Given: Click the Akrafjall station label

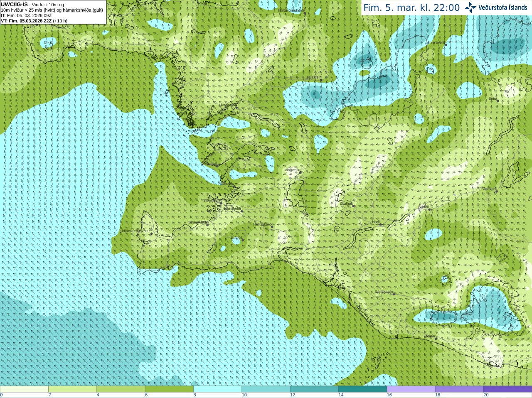Looking at the screenshot, I should [210, 164].
